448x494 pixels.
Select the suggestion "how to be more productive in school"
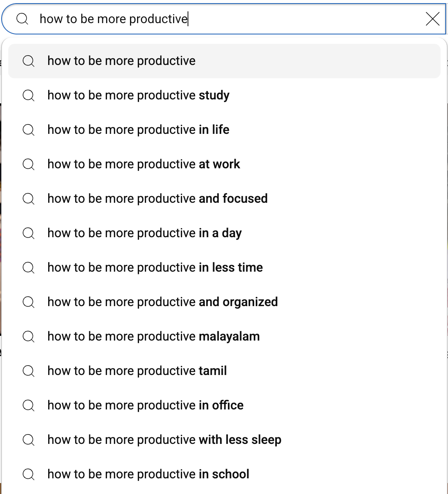(148, 474)
